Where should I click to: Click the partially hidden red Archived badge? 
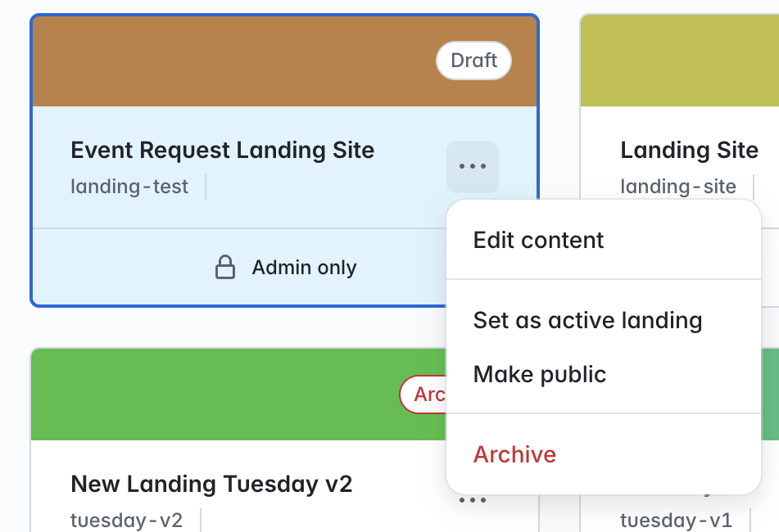(x=423, y=394)
